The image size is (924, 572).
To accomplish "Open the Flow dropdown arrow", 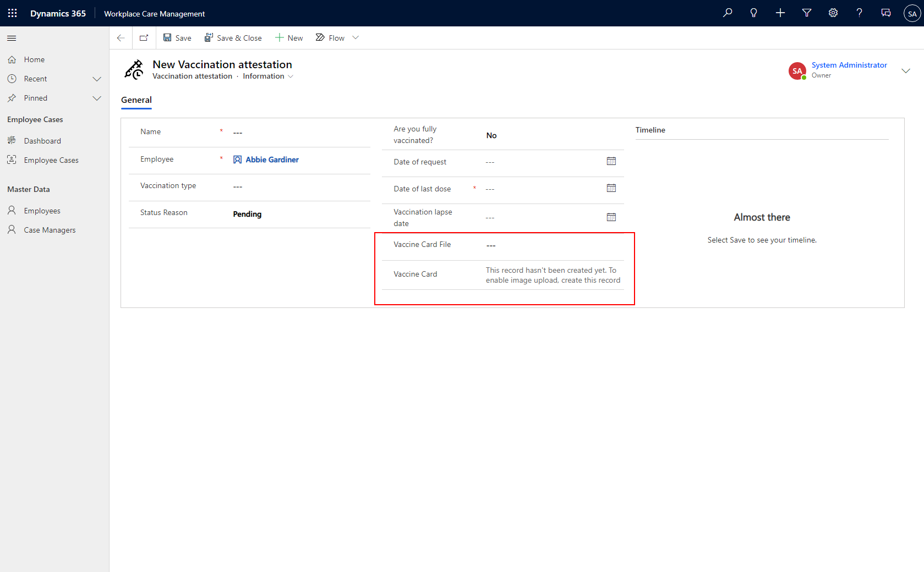I will tap(356, 38).
